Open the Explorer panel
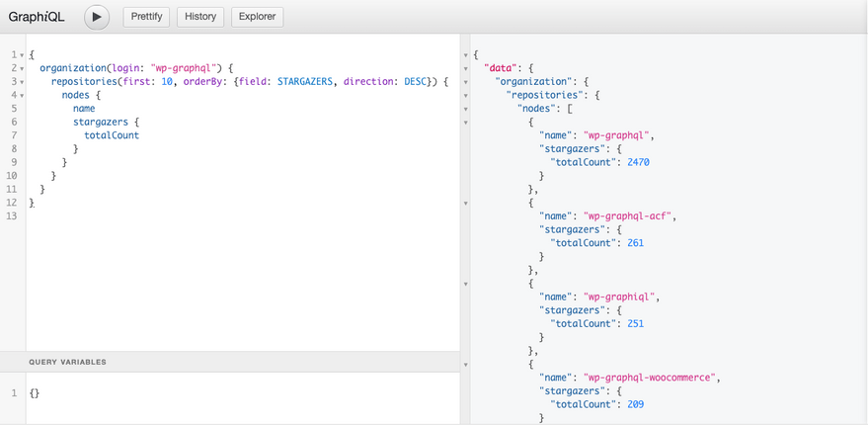Screen dimensions: 868x426 tap(257, 17)
